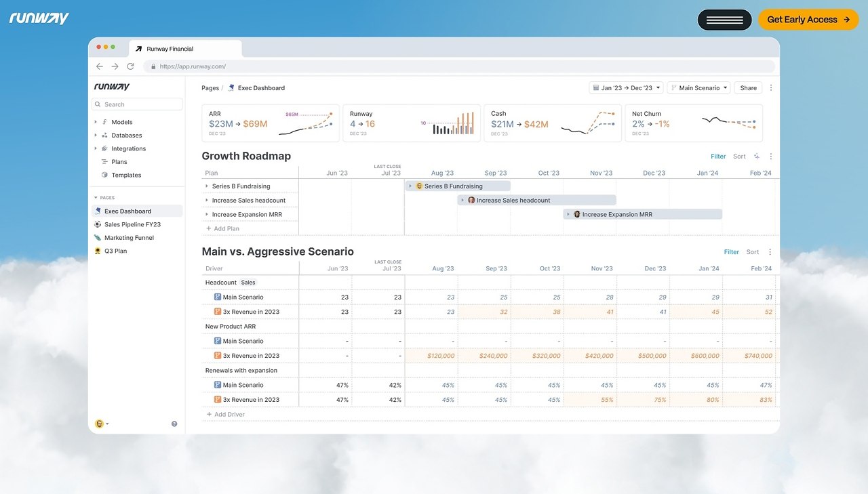The image size is (868, 494).
Task: Expand the Integrations tree item
Action: [x=96, y=148]
